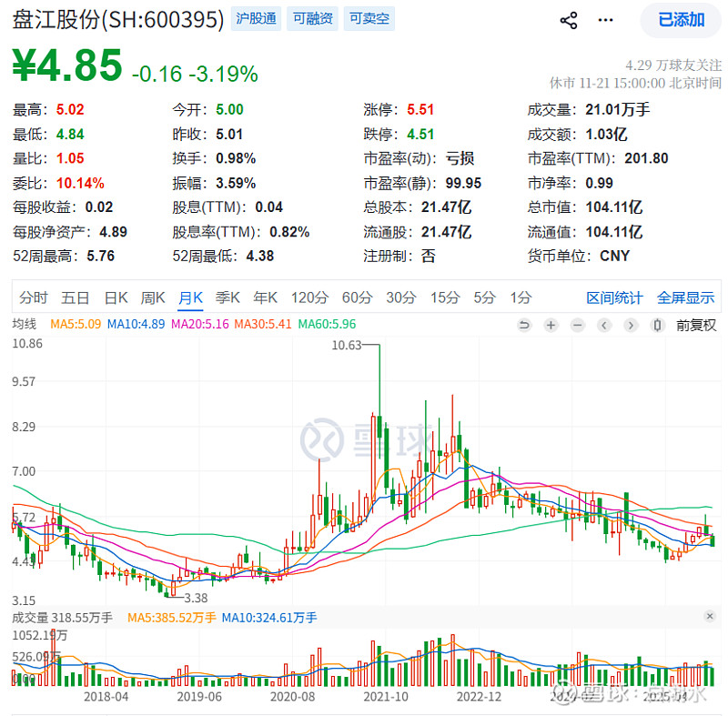Screen dimensions: 728x716
Task: Close the volume panel with x icon
Action: coord(710,616)
